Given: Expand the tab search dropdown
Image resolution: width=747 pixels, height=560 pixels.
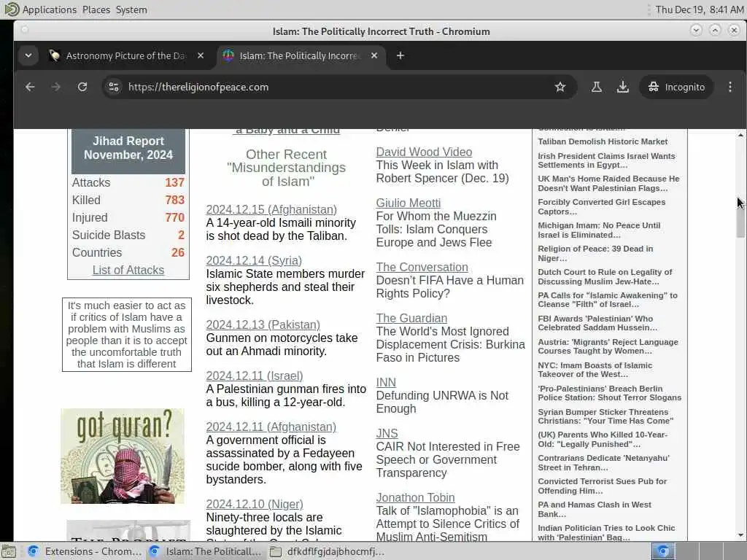Looking at the screenshot, I should pyautogui.click(x=28, y=55).
